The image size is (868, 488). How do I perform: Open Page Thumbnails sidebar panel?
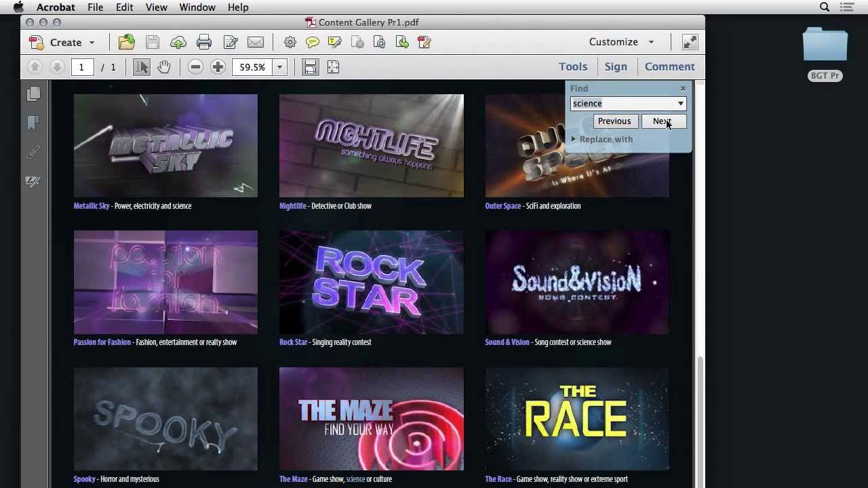33,94
